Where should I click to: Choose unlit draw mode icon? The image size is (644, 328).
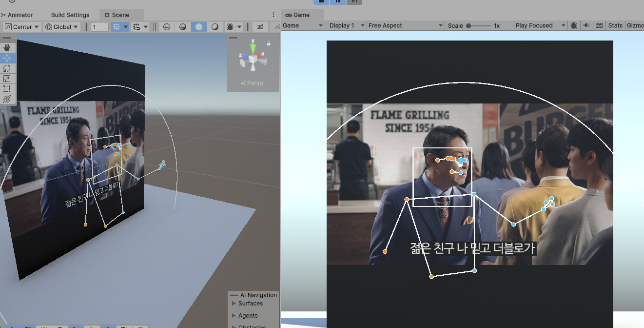[215, 27]
